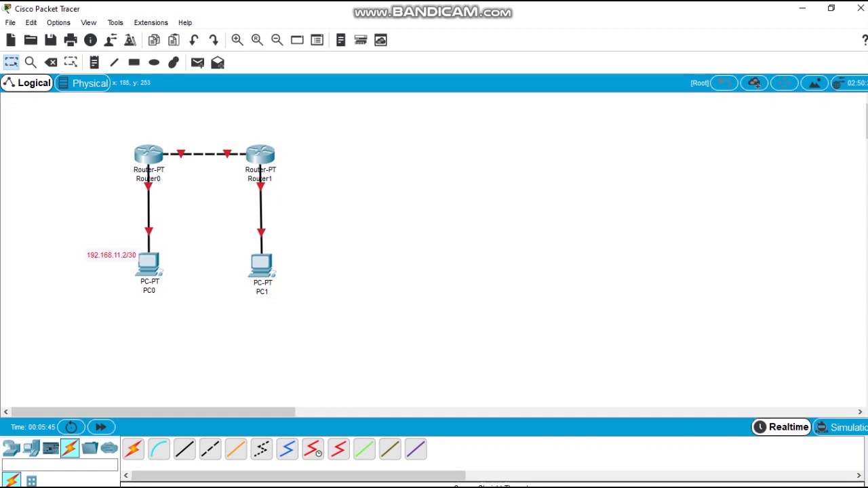Select the Draw Ellipse tool

154,62
